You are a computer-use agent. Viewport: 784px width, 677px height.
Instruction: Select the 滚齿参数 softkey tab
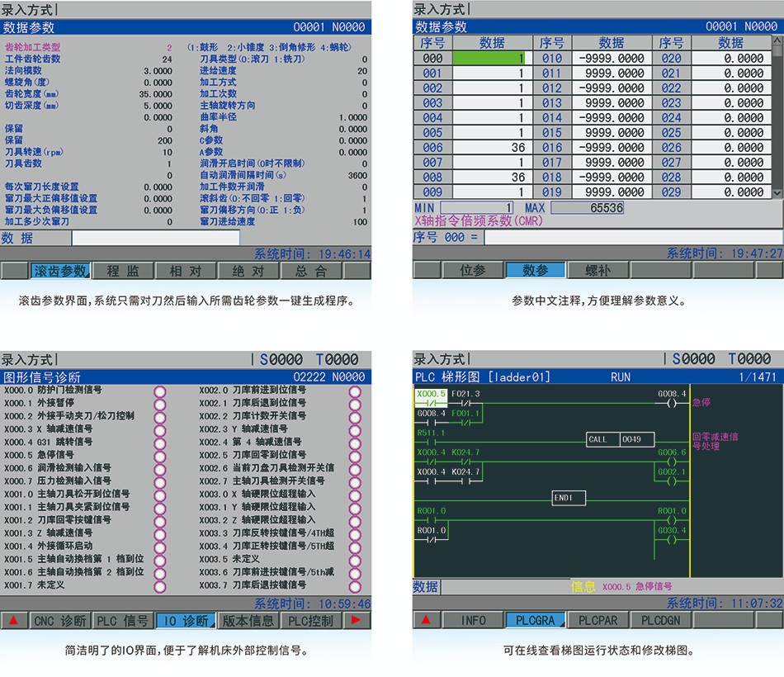tap(60, 271)
